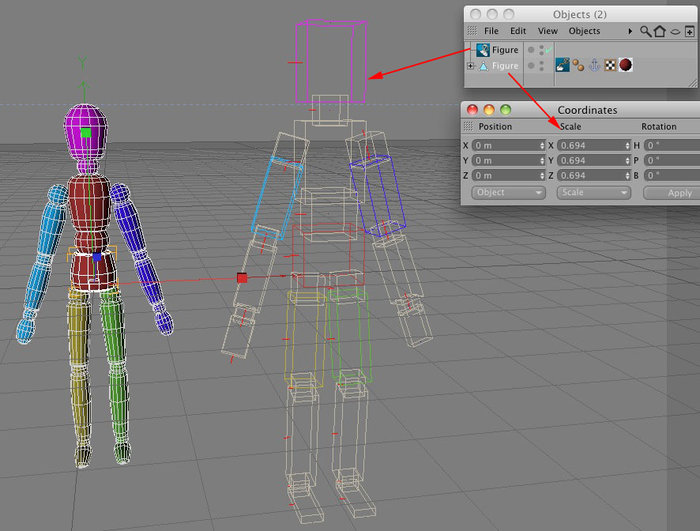Screen dimensions: 700x531
Task: Click the eye icon in Objects panel
Action: click(x=675, y=32)
